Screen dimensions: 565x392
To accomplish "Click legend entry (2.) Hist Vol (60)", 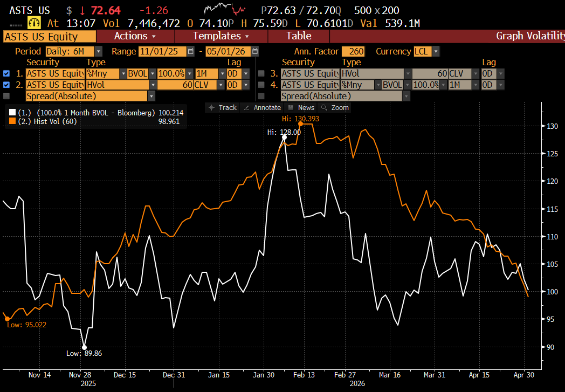I will [94, 121].
